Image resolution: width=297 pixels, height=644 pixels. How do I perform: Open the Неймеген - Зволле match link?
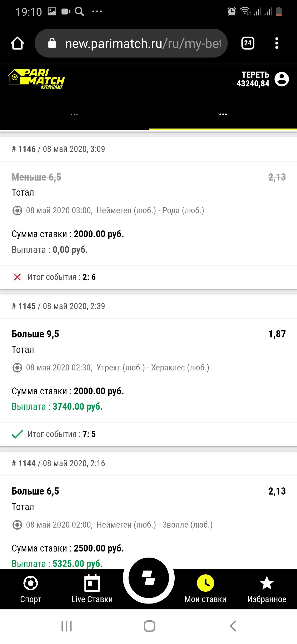(154, 525)
